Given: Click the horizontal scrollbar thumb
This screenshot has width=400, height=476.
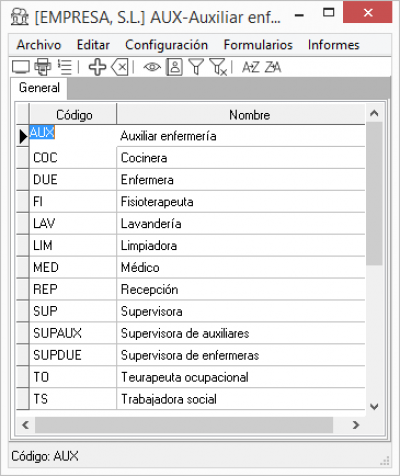Looking at the screenshot, I should [x=184, y=425].
